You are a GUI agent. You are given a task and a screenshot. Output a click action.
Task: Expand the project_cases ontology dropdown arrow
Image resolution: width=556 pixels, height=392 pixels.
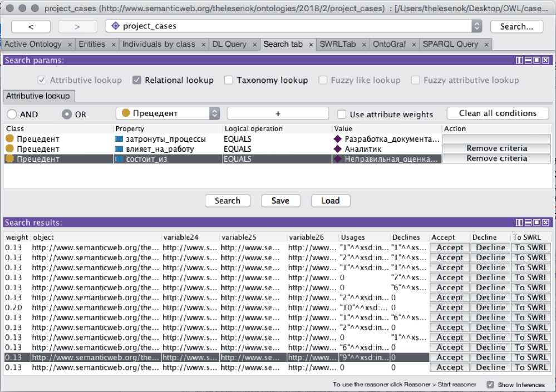coord(476,26)
